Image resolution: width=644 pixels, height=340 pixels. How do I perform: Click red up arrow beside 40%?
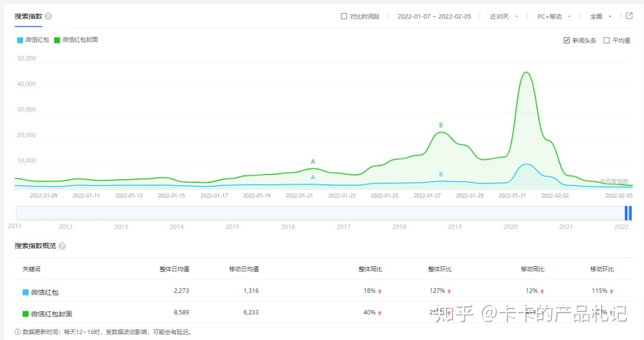click(380, 313)
